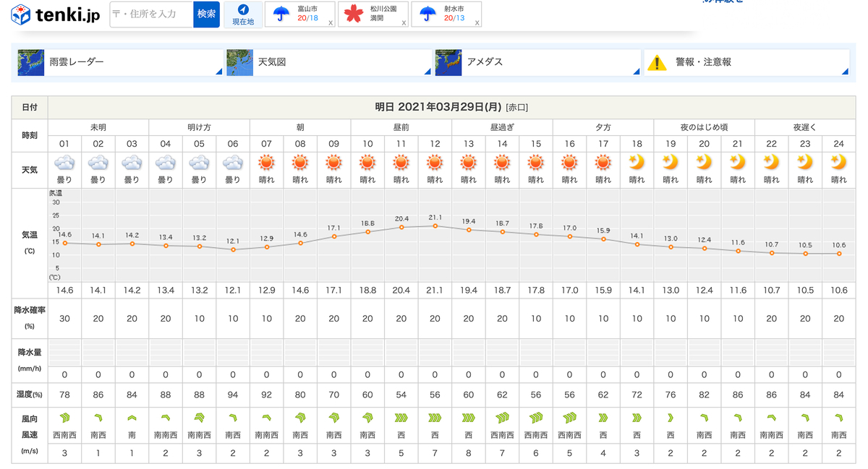Click the 15 hour sunny weather icon
The height and width of the screenshot is (469, 868).
coord(536,162)
